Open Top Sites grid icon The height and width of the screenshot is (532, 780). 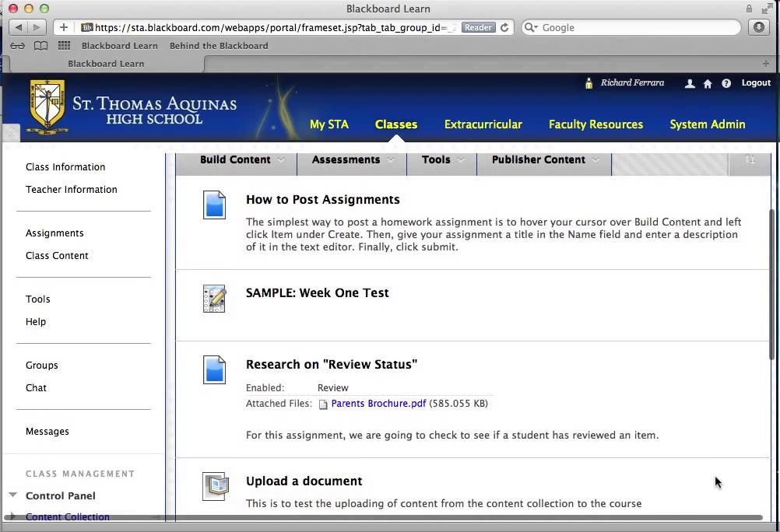[64, 46]
